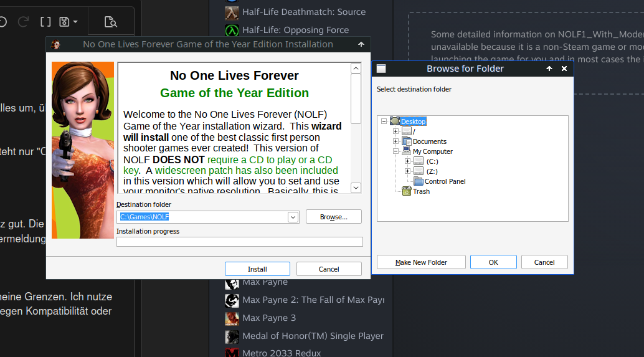Viewport: 644px width, 357px height.
Task: Open the save icon dropdown arrow
Action: point(75,22)
